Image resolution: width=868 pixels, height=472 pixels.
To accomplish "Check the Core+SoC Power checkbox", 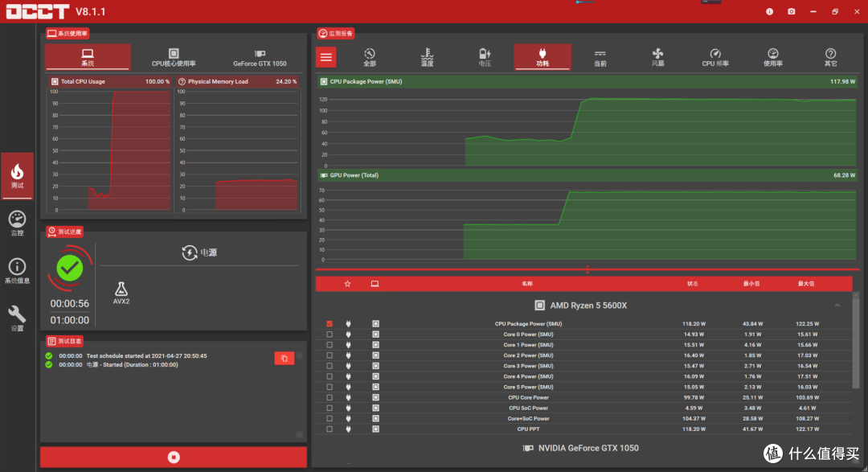I will (x=330, y=418).
